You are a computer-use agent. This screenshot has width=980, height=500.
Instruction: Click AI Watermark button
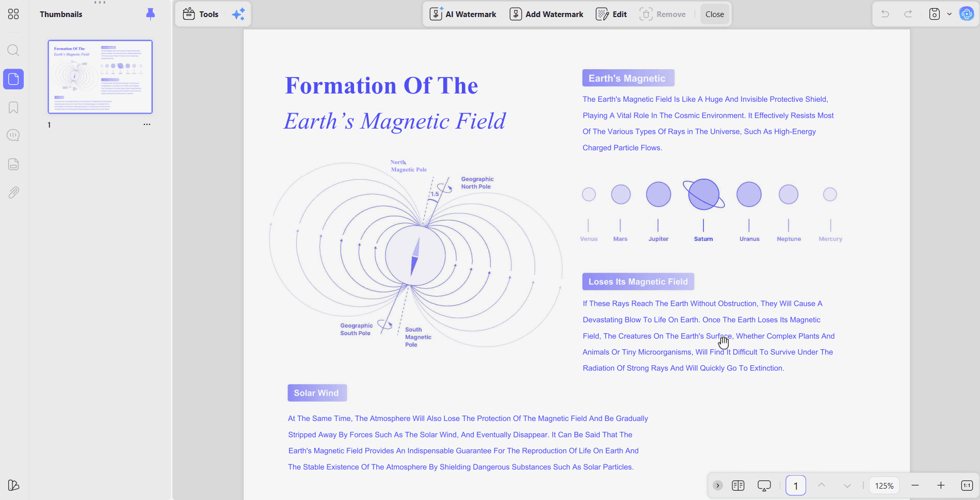coord(463,14)
